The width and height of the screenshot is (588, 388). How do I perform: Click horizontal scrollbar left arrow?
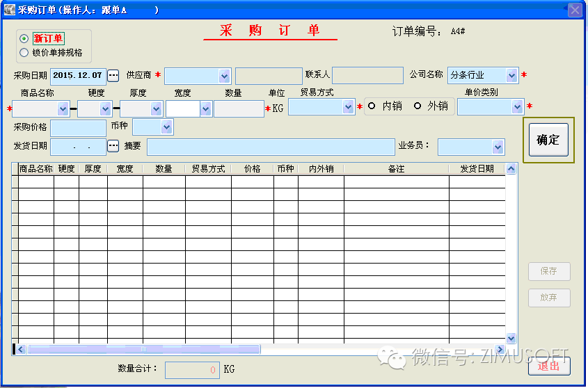(21, 349)
